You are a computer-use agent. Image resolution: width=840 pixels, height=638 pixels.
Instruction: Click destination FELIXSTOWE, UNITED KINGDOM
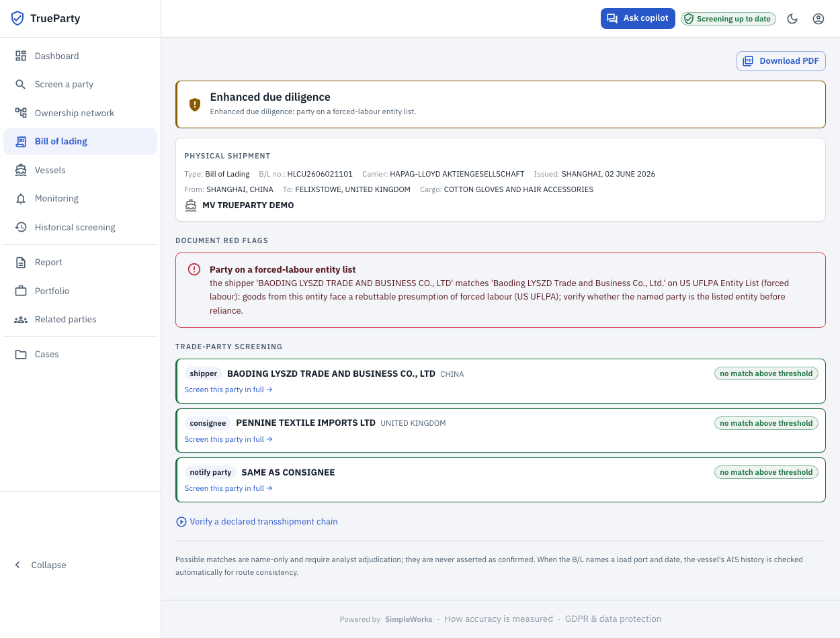point(353,189)
